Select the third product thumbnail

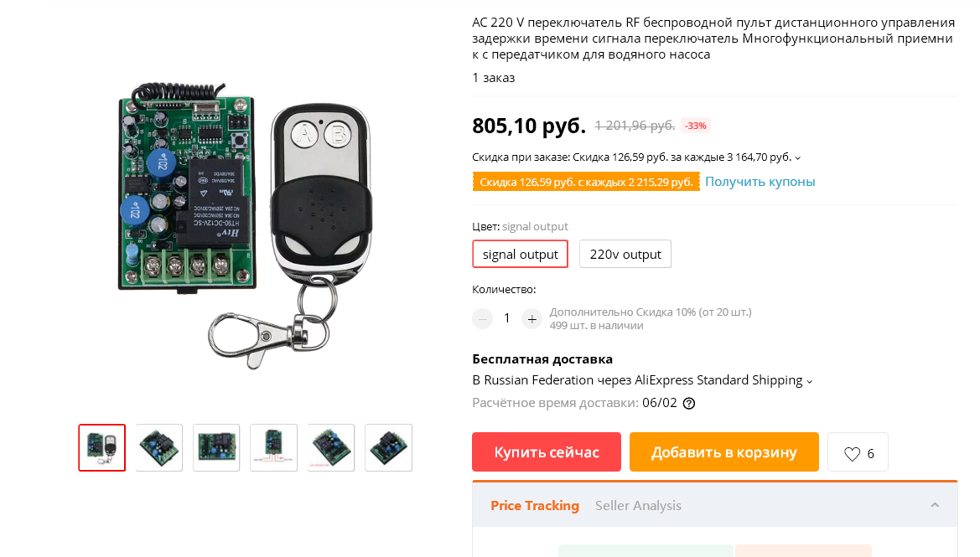[216, 447]
